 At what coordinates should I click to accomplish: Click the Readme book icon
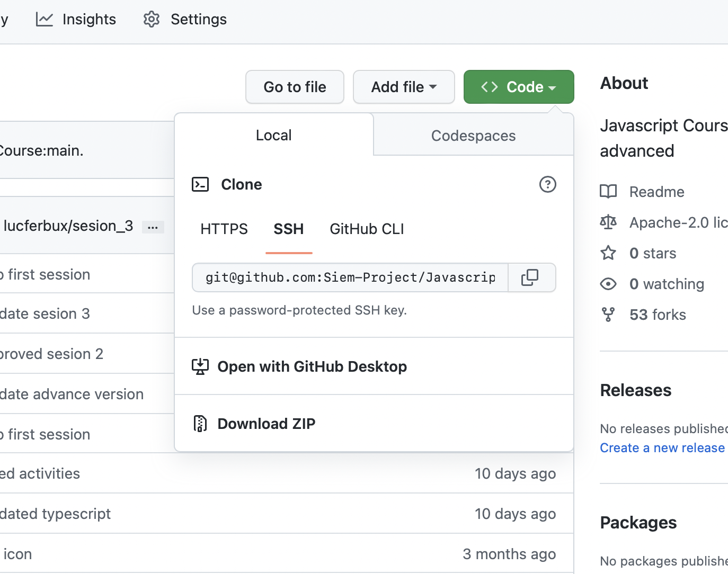[x=608, y=192]
